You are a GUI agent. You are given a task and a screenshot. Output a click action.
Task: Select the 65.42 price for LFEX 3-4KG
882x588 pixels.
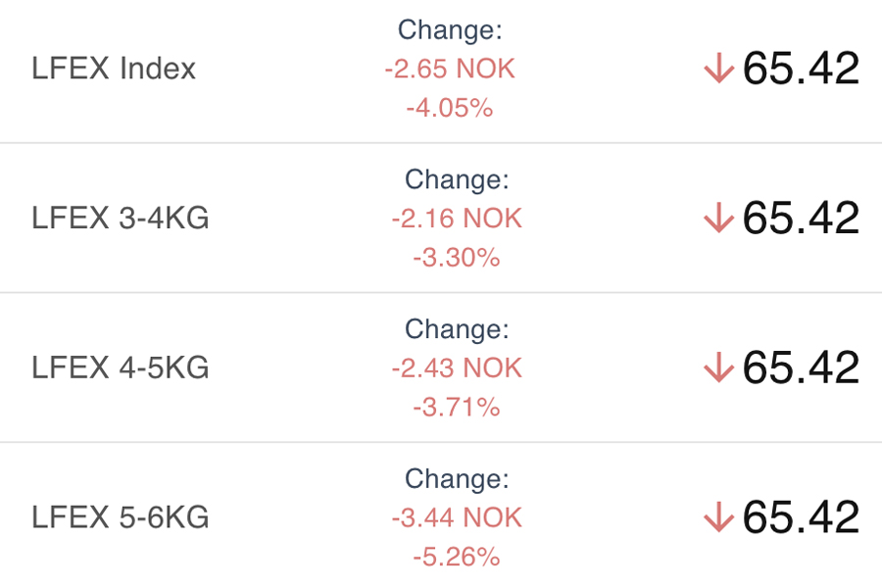pos(801,219)
